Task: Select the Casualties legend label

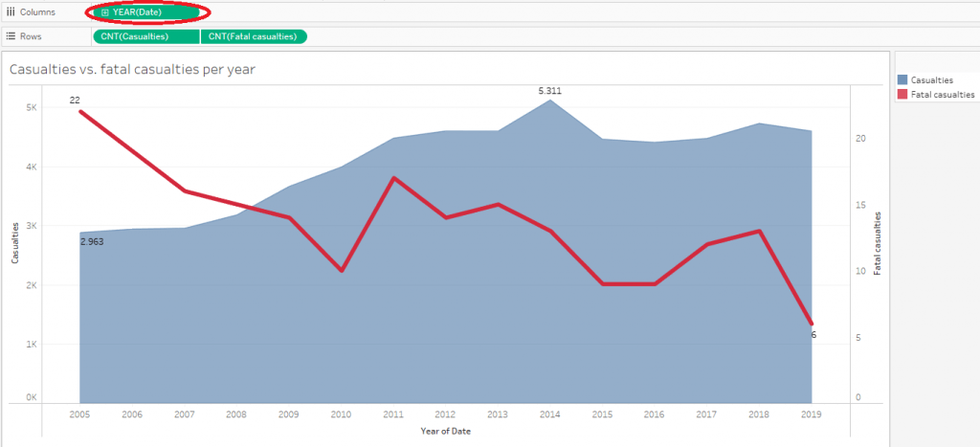Action: [931, 80]
